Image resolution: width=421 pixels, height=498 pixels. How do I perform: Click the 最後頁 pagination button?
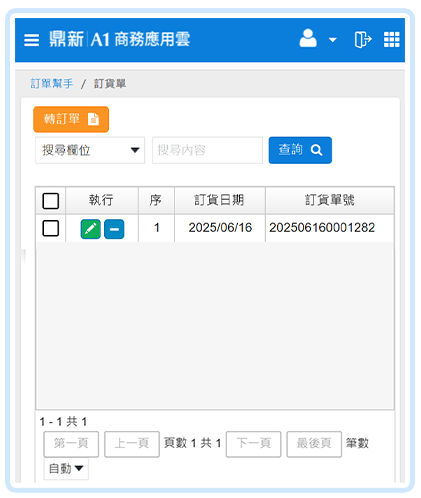(x=314, y=444)
